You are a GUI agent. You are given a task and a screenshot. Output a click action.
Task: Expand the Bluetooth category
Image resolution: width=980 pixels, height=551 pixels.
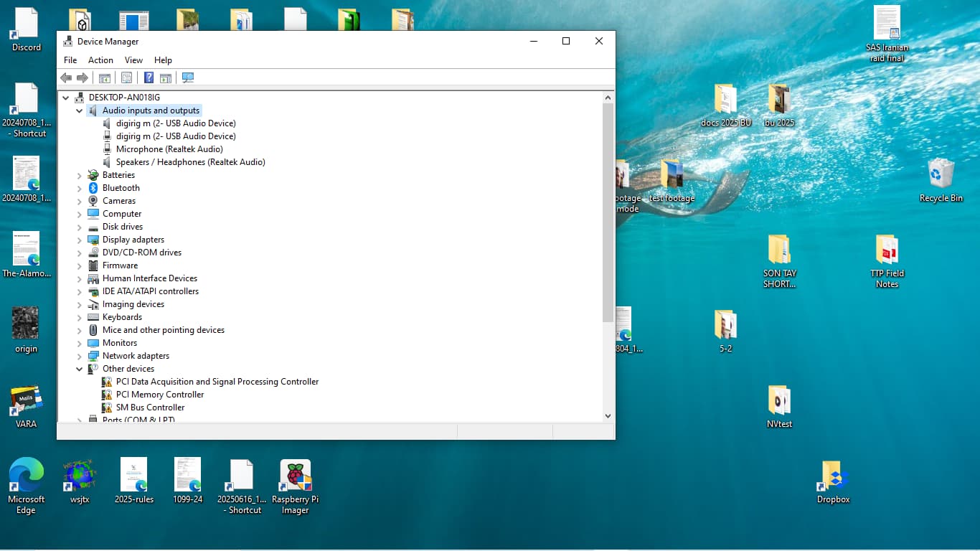point(80,189)
